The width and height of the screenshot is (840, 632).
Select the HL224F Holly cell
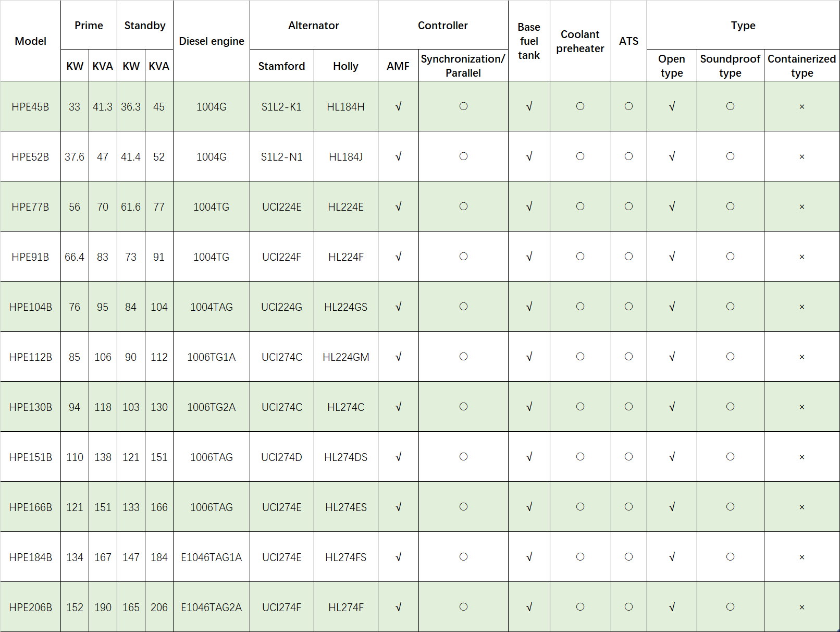tap(346, 257)
